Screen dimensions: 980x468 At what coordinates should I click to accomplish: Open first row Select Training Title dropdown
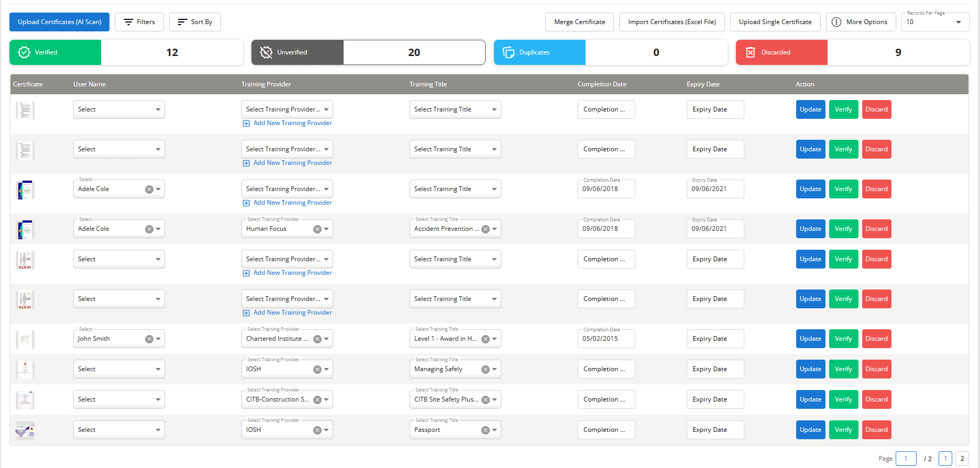click(x=494, y=109)
